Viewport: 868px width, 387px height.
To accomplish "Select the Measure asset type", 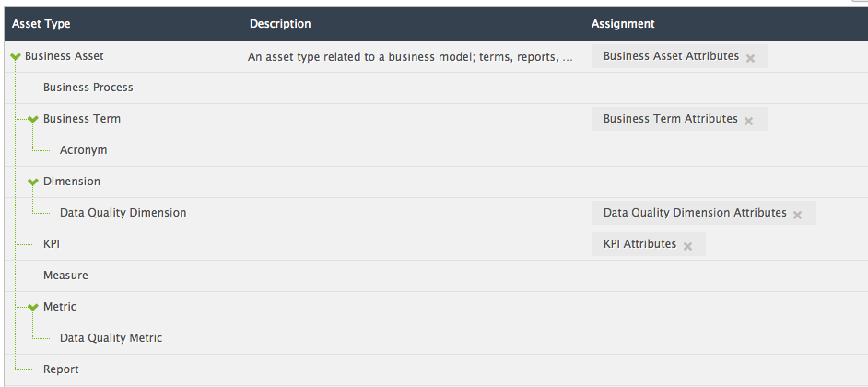I will 65,276.
